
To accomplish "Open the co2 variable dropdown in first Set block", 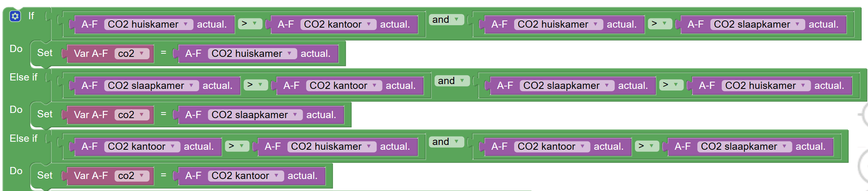I will [132, 54].
